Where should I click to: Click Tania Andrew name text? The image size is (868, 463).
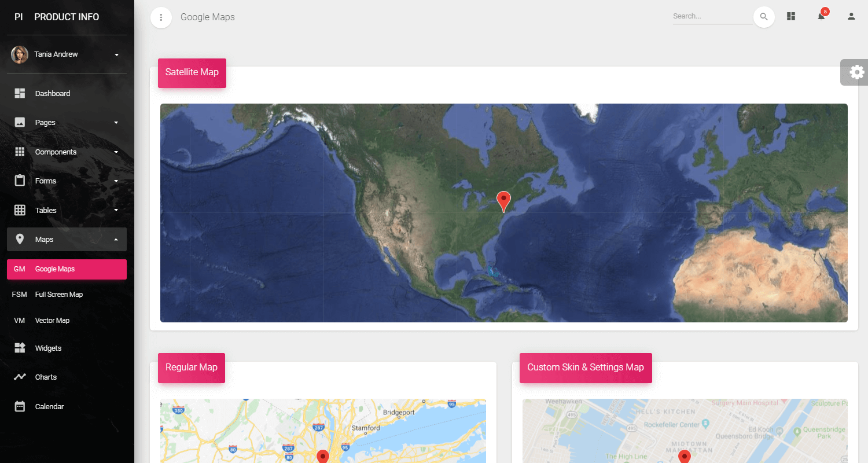click(56, 54)
